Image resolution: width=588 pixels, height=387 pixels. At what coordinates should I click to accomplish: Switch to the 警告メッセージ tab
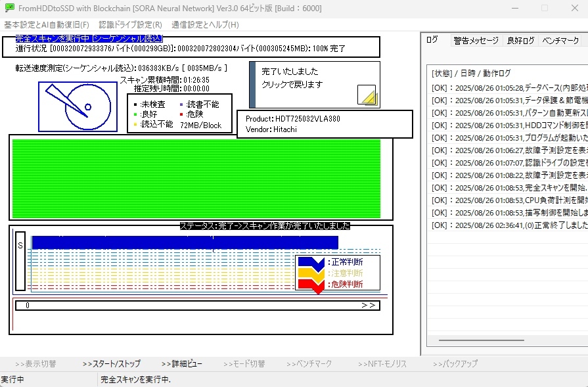pyautogui.click(x=476, y=41)
